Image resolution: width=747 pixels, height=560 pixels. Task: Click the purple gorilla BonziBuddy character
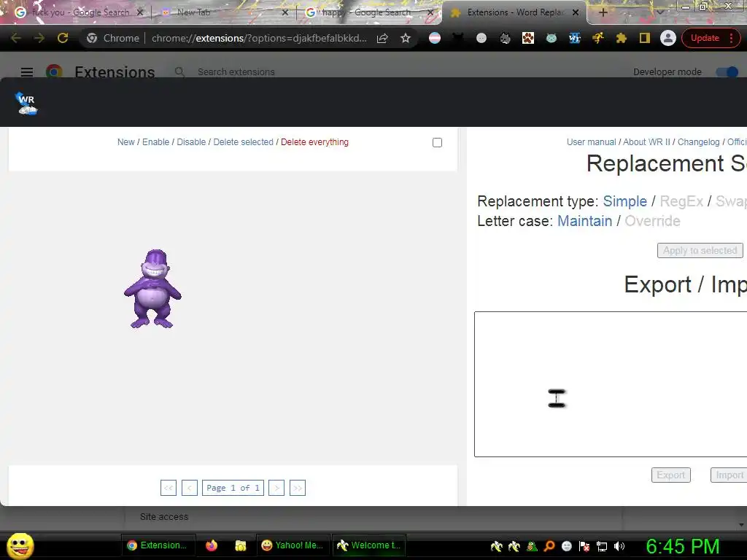[x=152, y=289]
